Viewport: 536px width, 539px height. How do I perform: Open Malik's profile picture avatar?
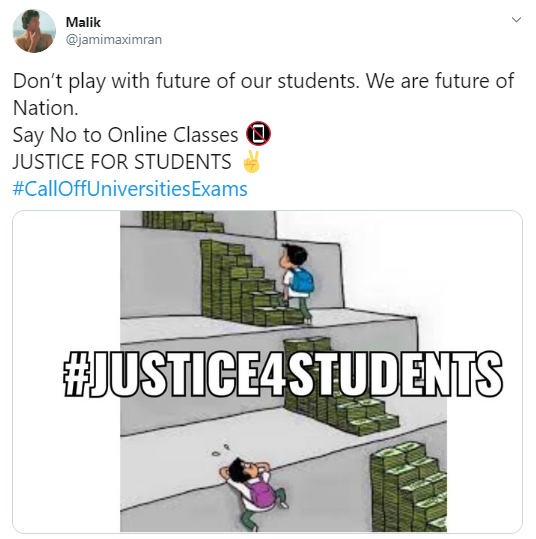pos(34,31)
